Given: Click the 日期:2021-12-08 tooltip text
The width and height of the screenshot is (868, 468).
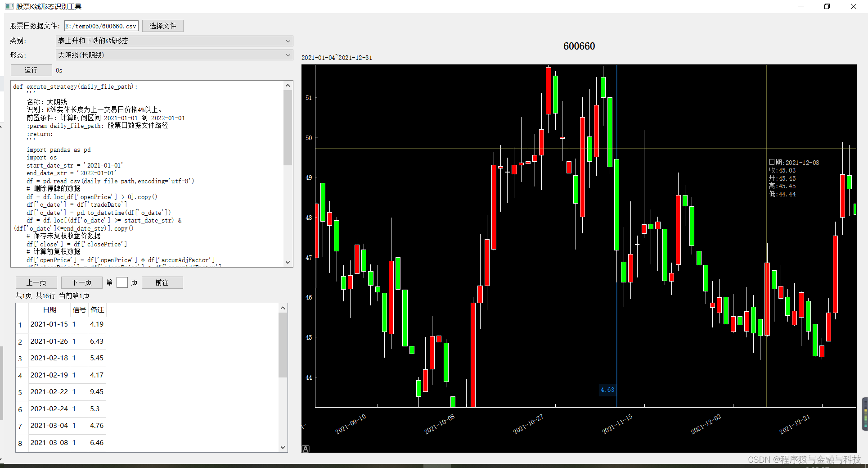Looking at the screenshot, I should click(x=794, y=163).
